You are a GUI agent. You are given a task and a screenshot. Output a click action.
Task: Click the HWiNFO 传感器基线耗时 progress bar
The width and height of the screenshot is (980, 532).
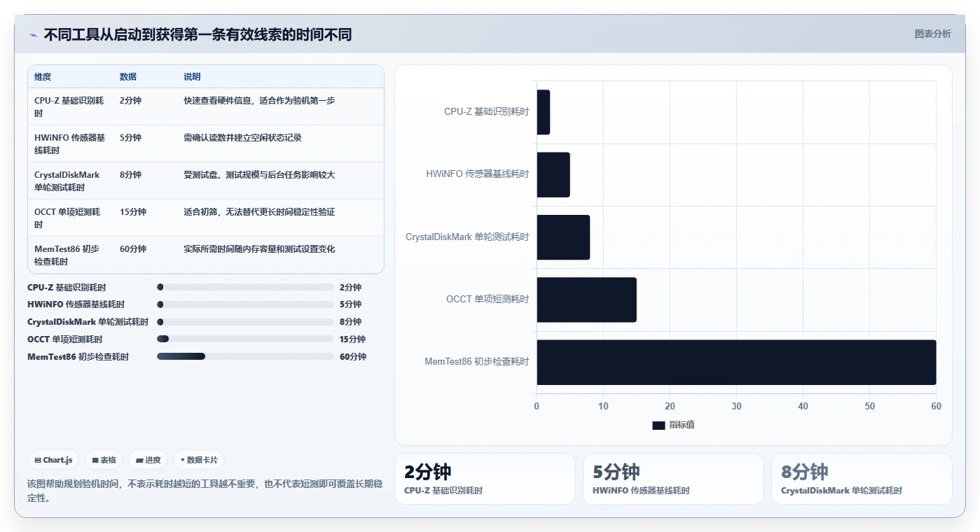click(x=245, y=304)
